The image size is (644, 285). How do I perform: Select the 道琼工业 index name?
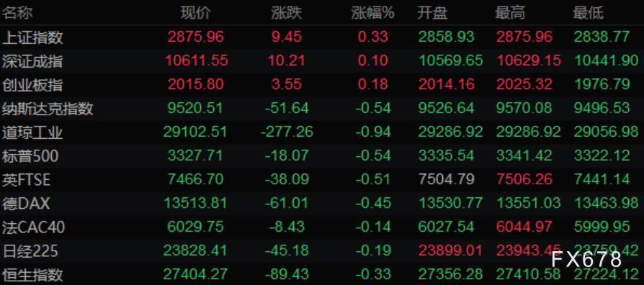pos(32,132)
